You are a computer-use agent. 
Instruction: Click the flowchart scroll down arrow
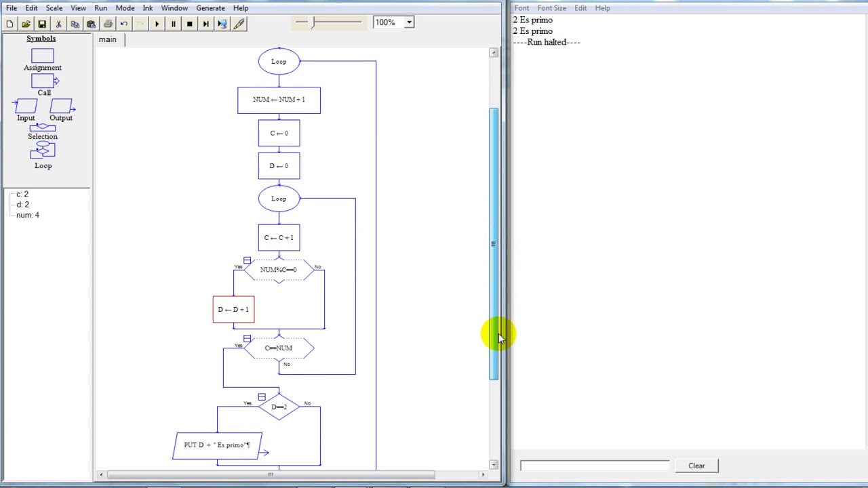pos(494,465)
